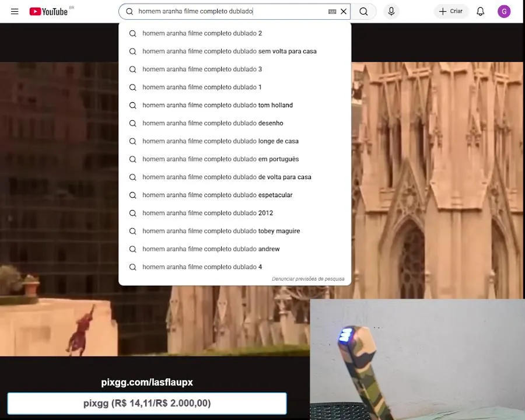Click search icon beside 'de volta para casa'
Screen dimensions: 525x420
tap(133, 177)
